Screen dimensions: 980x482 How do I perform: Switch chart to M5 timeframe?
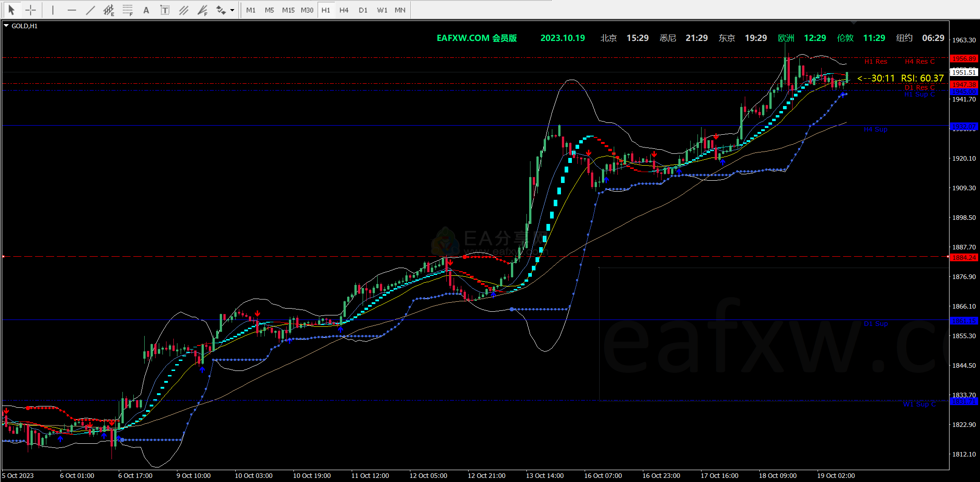point(269,10)
